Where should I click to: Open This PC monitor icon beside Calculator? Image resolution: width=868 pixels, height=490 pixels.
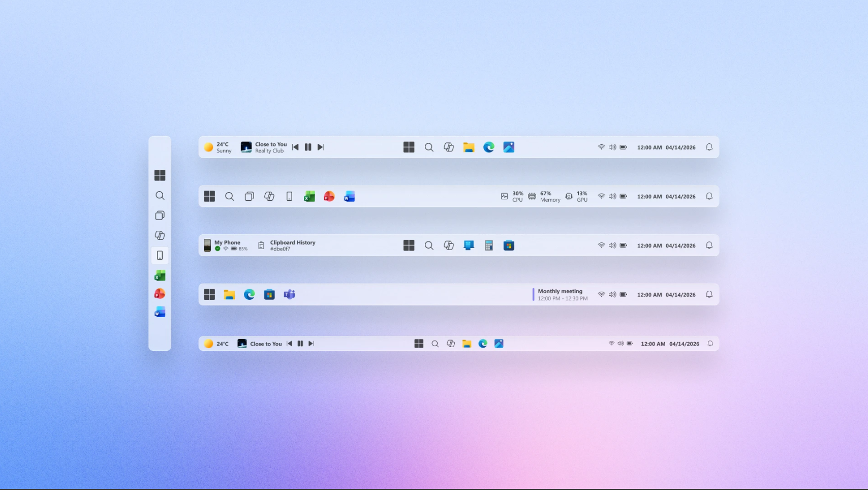point(469,246)
